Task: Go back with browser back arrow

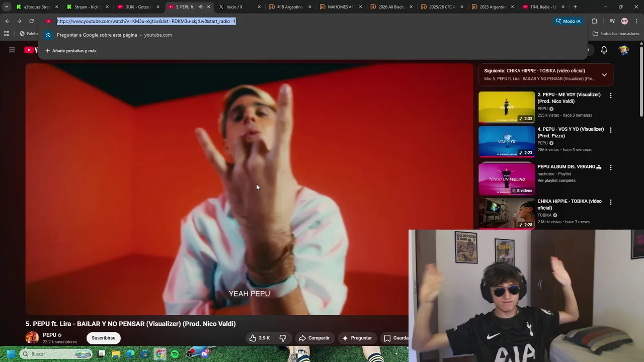Action: tap(7, 21)
